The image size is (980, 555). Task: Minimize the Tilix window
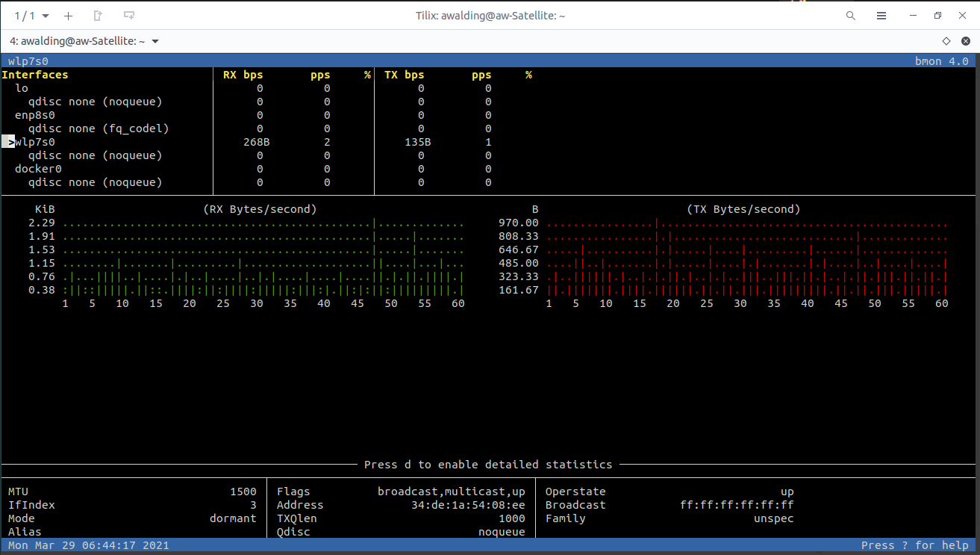(912, 16)
